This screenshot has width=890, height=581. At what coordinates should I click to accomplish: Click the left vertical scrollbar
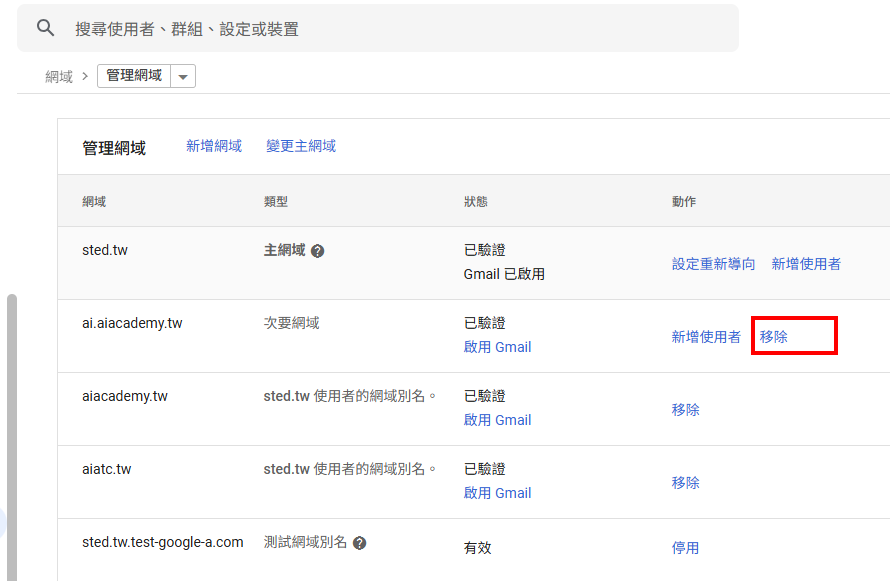(x=11, y=430)
